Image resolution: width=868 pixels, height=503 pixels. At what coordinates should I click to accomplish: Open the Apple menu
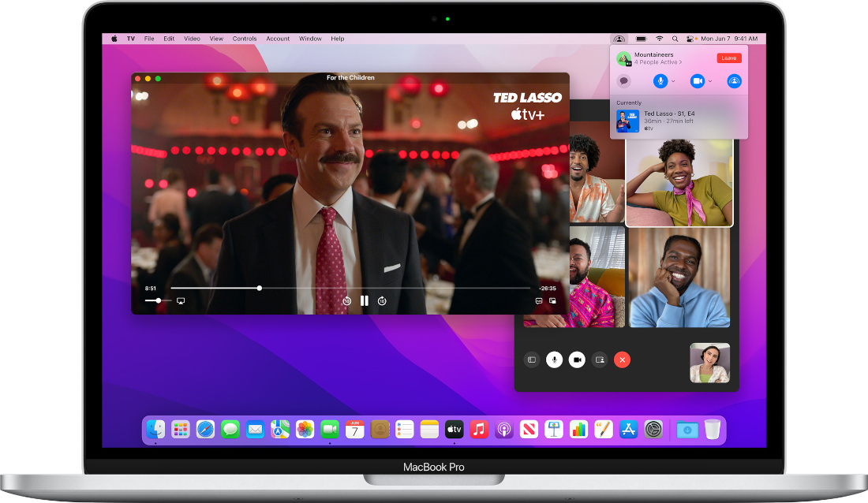click(114, 39)
